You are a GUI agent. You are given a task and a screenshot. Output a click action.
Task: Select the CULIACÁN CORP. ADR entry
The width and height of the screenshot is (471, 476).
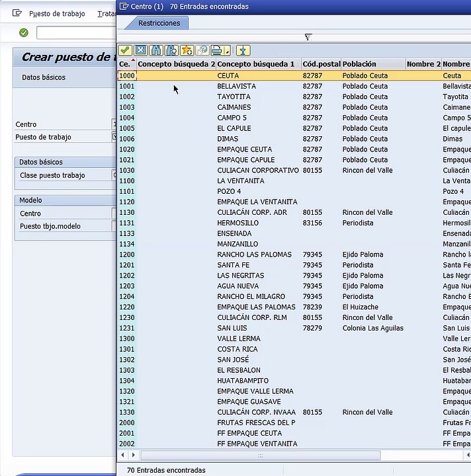(x=252, y=212)
